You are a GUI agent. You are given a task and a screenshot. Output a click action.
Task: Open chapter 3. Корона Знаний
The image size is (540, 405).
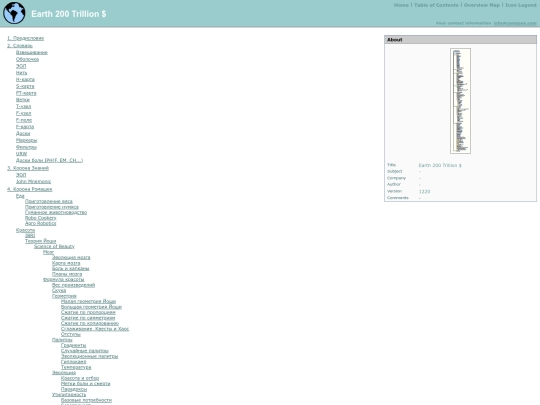pos(28,168)
